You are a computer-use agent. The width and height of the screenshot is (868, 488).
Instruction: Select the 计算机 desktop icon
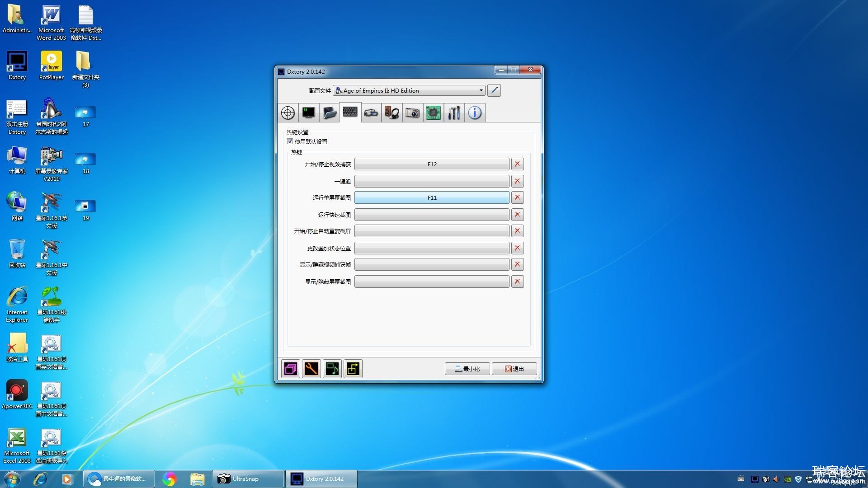pos(17,160)
